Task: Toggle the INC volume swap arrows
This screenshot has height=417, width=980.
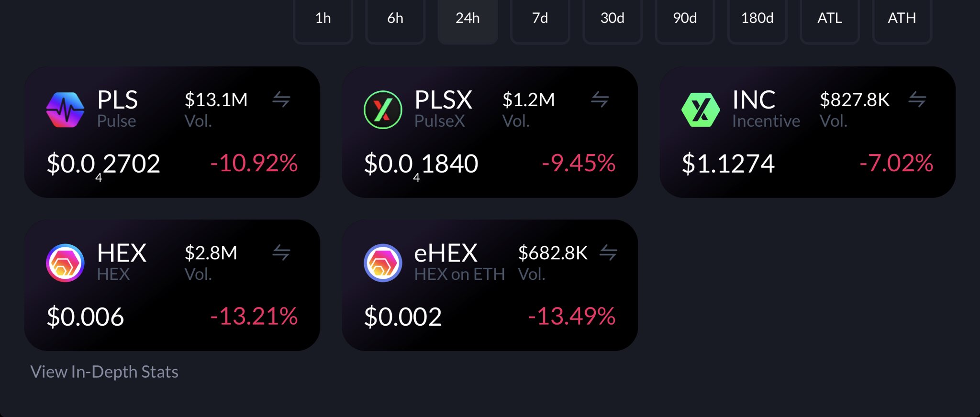Action: click(x=917, y=99)
